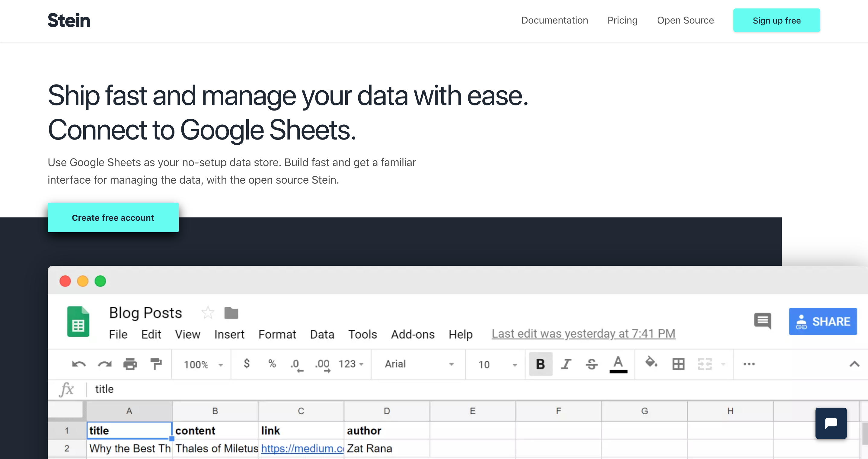
Task: Open the chat bubble widget
Action: [831, 423]
